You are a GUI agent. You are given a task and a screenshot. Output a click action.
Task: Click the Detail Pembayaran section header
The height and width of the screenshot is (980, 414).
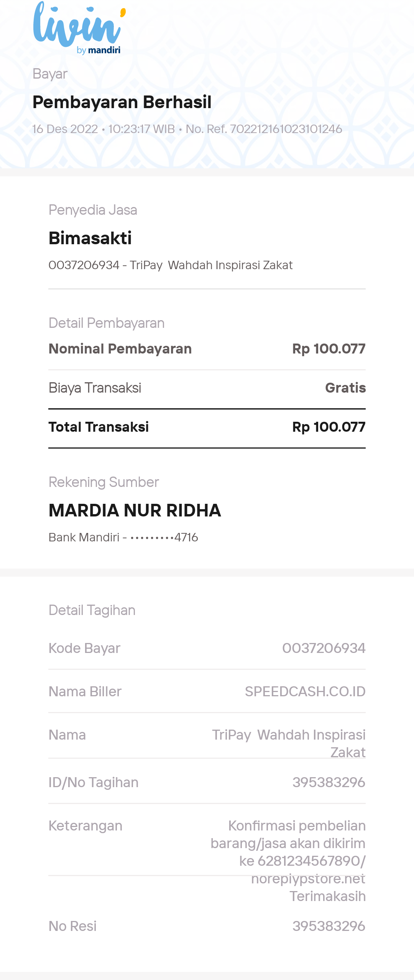coord(107,323)
